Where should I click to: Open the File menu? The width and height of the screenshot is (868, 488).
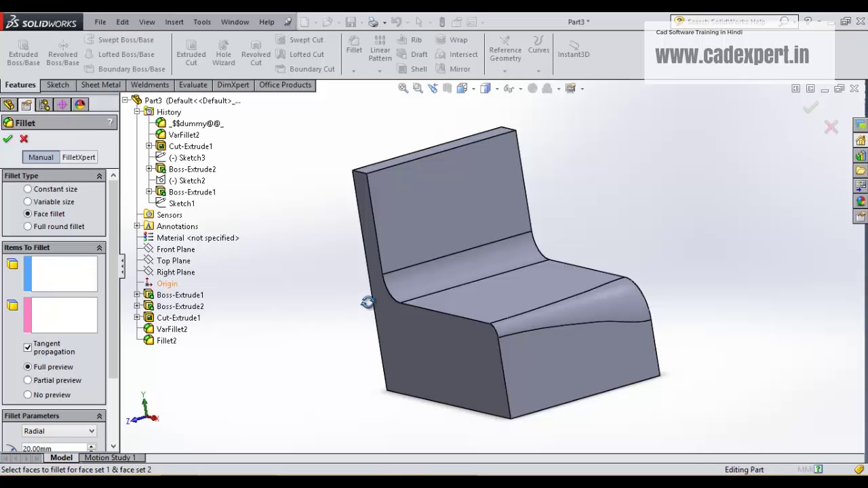[100, 22]
